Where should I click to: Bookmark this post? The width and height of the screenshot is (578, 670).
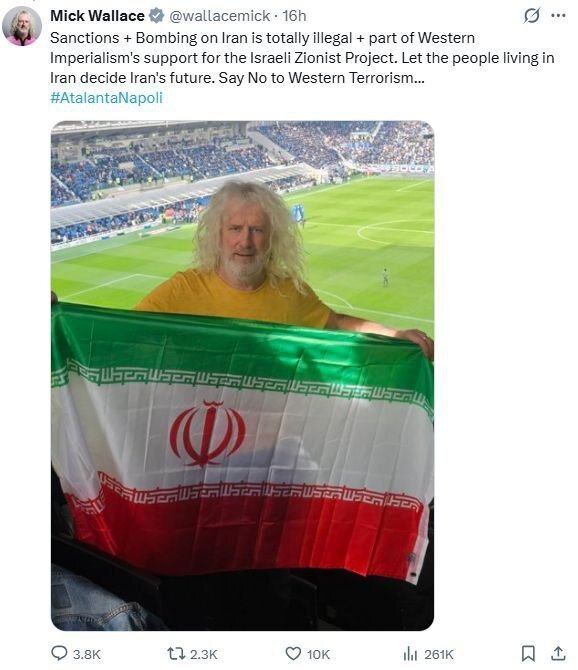click(528, 653)
